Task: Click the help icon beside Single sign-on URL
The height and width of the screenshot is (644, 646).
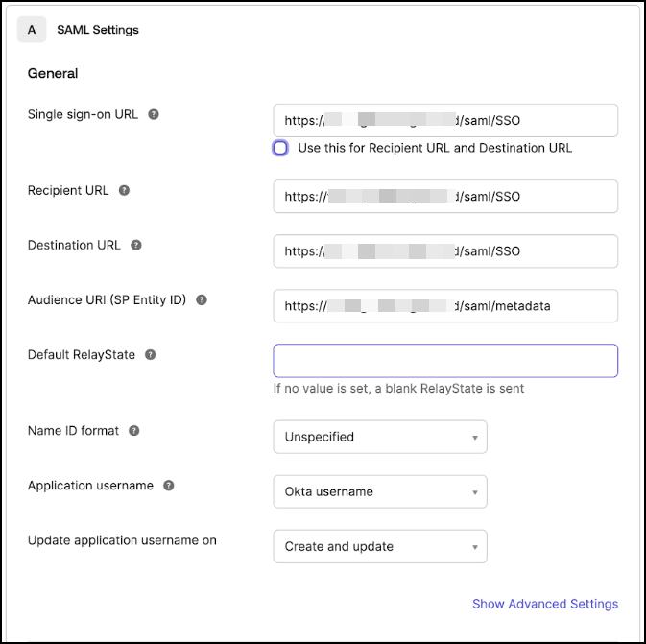Action: 154,114
